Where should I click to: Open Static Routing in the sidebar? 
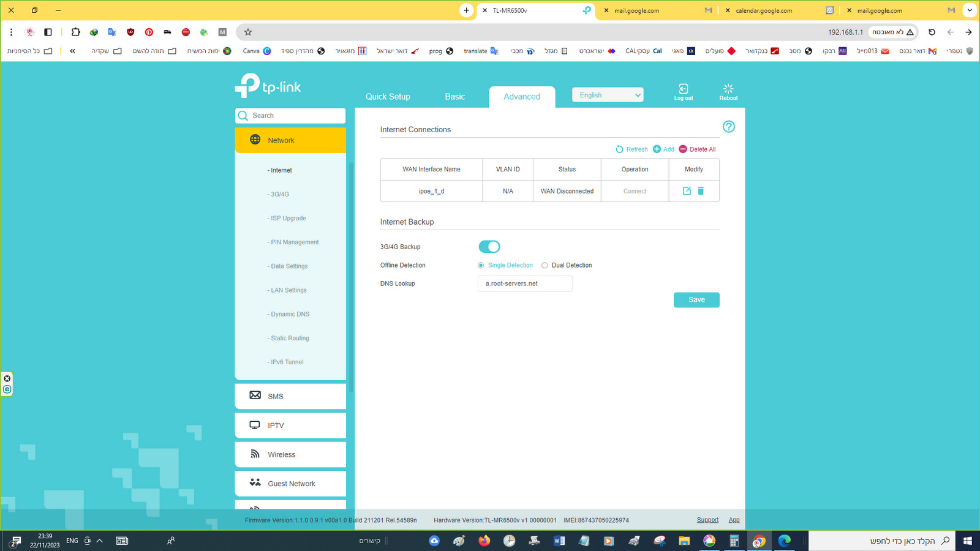(288, 338)
